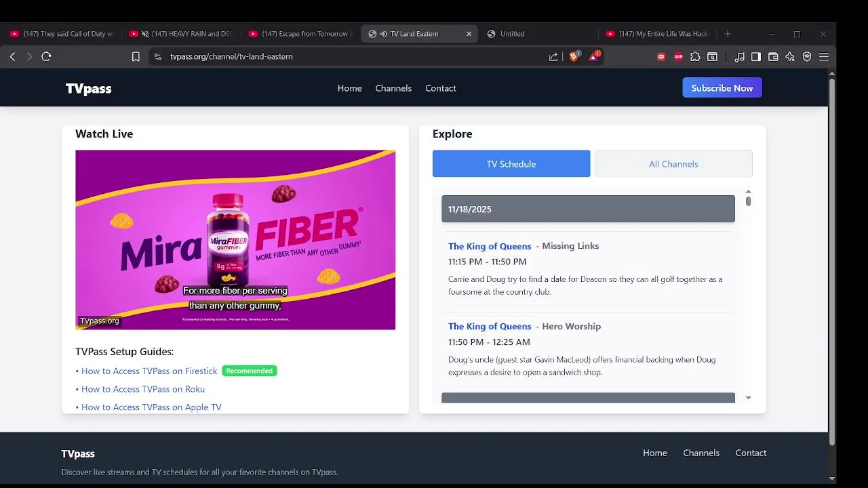Click the page vertical scrollbar thumb
Image resolution: width=868 pixels, height=488 pixels.
click(x=832, y=262)
